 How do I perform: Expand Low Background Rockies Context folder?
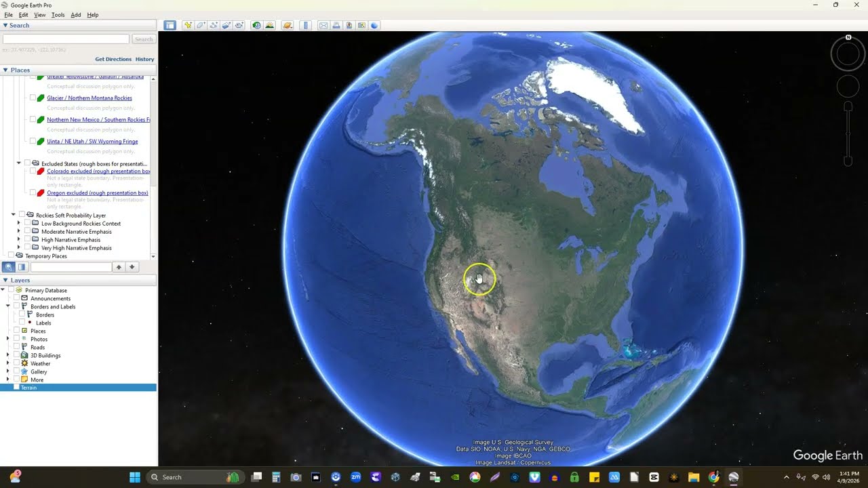click(x=19, y=223)
